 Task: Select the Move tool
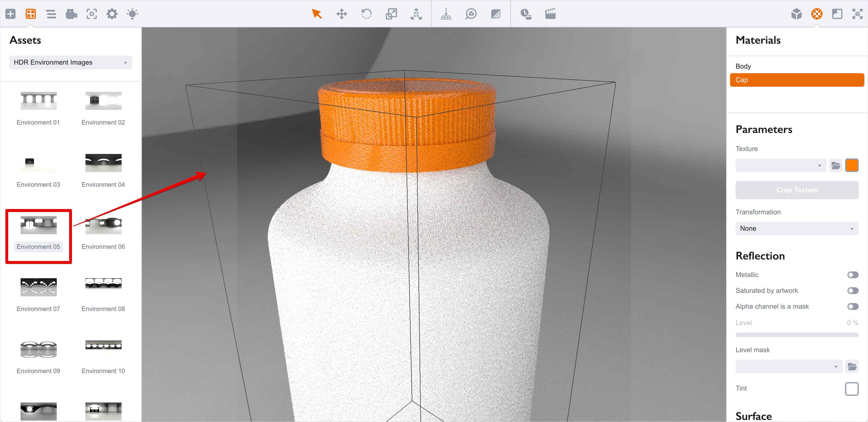tap(342, 14)
